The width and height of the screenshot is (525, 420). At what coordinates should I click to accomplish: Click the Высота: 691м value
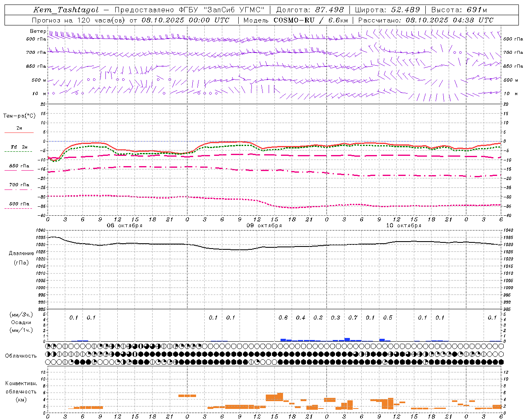pyautogui.click(x=459, y=10)
